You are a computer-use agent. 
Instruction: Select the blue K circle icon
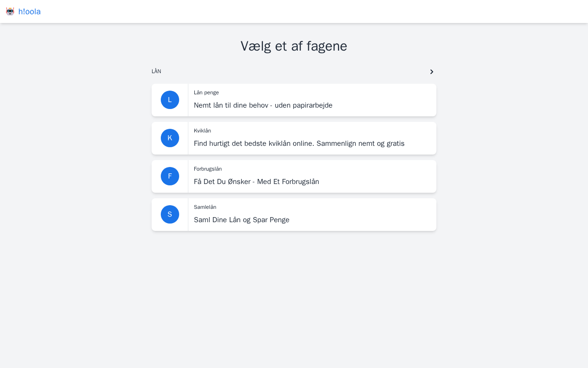click(170, 138)
